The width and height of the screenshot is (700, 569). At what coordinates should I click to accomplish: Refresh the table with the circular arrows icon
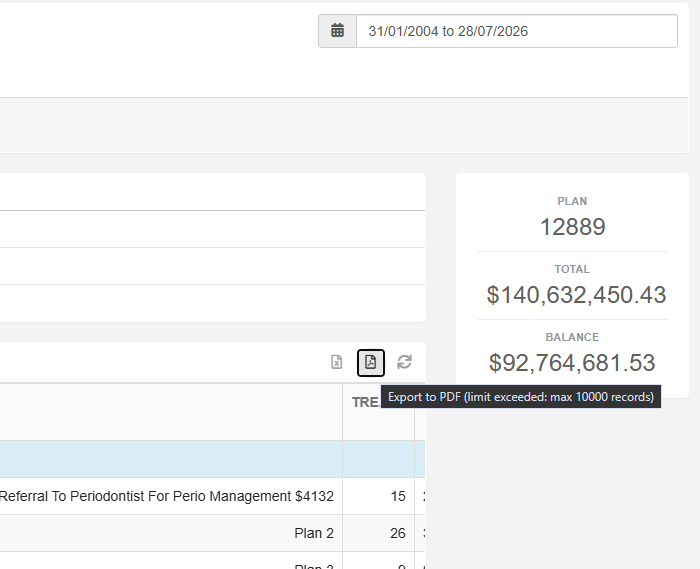tap(404, 362)
